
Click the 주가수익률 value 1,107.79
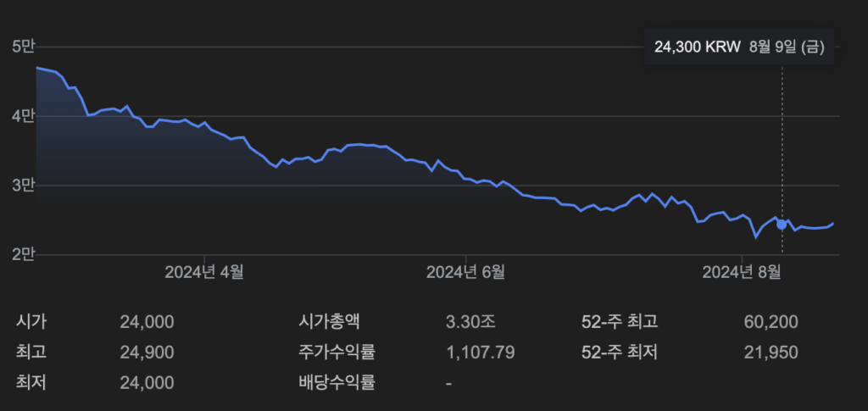pos(480,353)
